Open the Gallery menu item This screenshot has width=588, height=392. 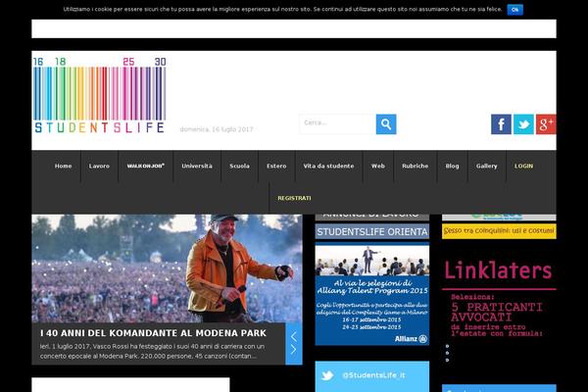coord(487,166)
